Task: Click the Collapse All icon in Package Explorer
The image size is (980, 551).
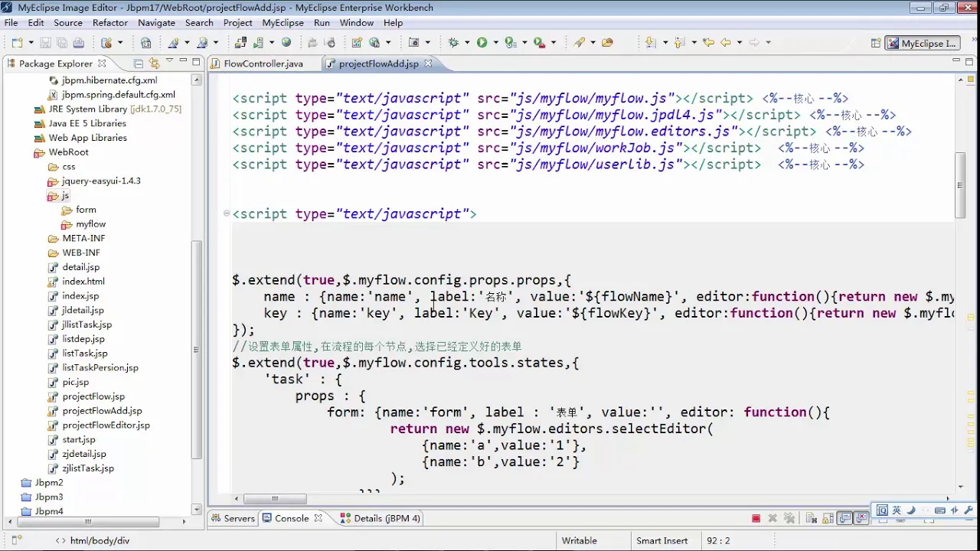Action: click(139, 64)
